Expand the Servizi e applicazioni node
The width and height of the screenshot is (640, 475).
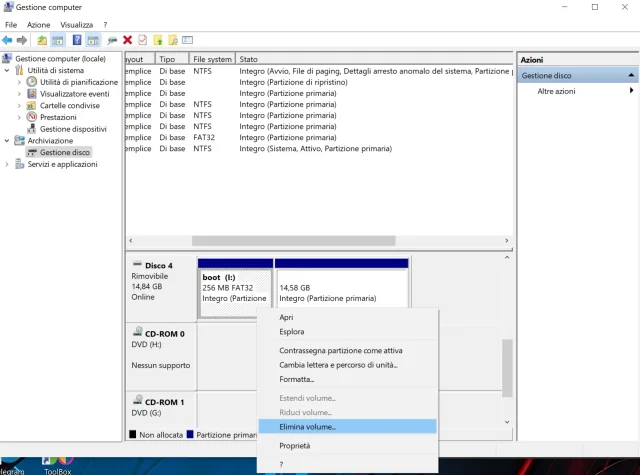pos(8,165)
